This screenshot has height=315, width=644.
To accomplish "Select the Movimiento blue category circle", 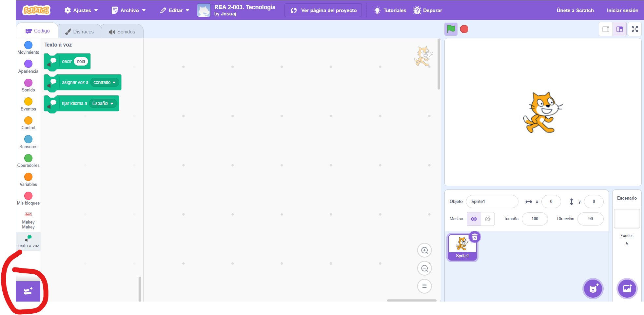I will pyautogui.click(x=29, y=45).
